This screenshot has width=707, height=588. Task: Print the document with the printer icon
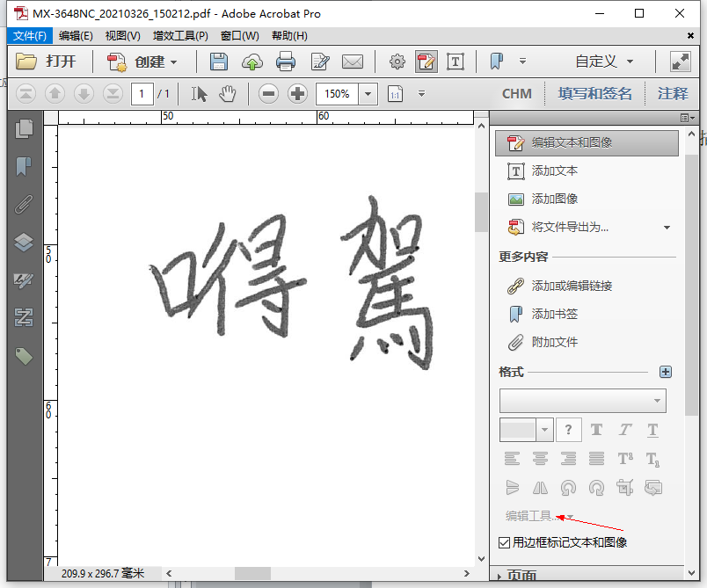click(286, 62)
